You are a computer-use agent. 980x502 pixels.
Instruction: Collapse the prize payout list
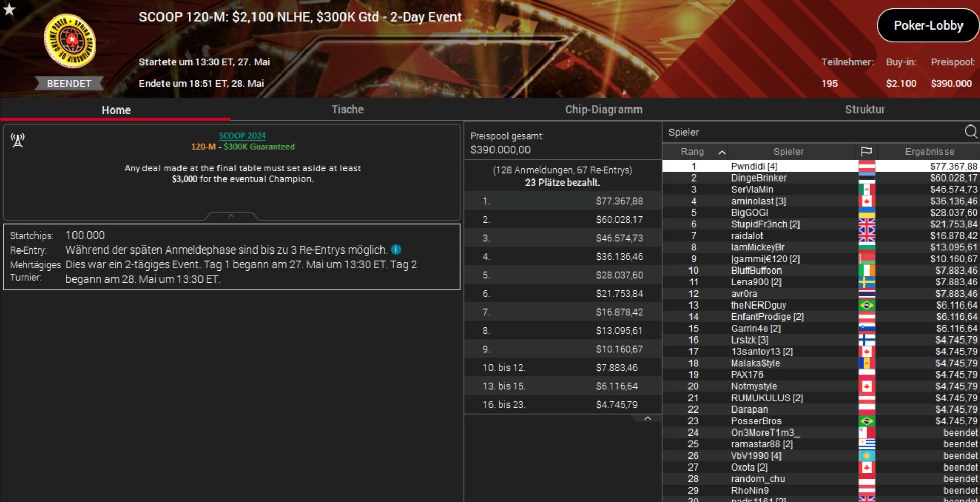(648, 418)
